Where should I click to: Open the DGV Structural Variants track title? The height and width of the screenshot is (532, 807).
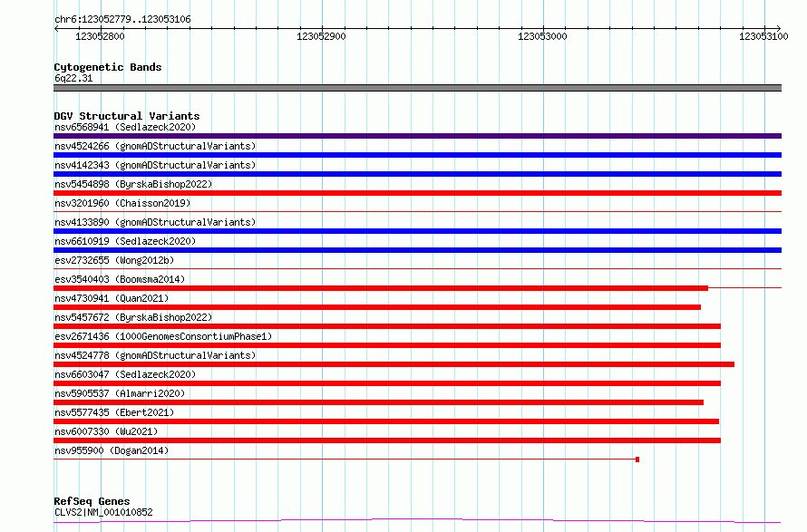(127, 116)
